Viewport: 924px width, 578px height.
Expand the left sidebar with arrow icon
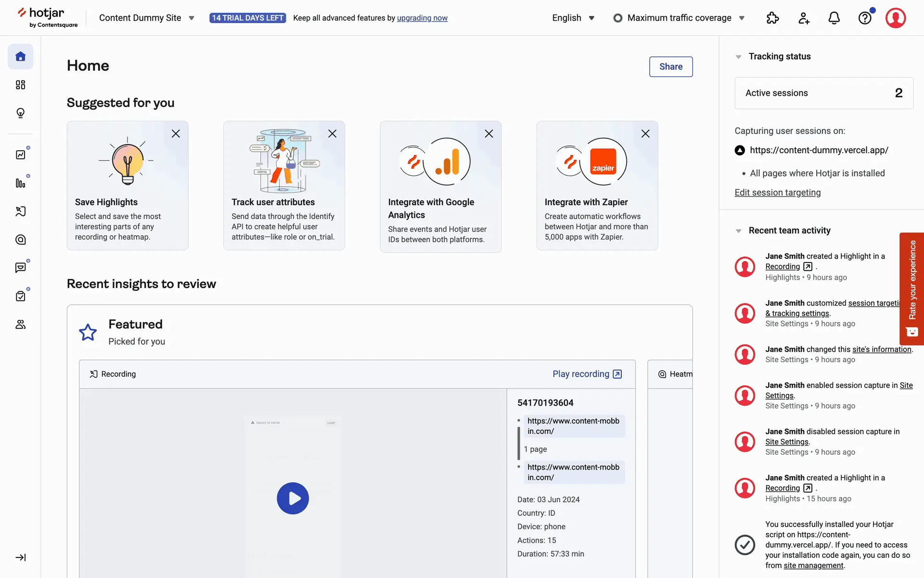click(x=20, y=557)
